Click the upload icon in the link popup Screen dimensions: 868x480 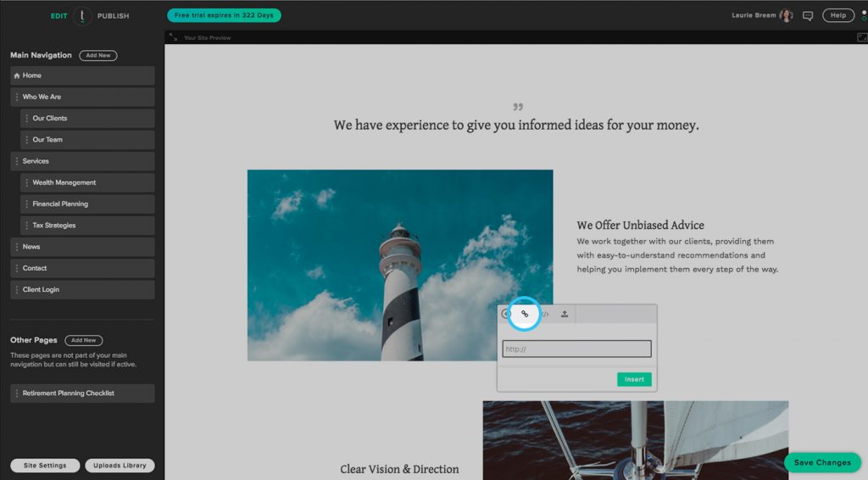[x=565, y=314]
